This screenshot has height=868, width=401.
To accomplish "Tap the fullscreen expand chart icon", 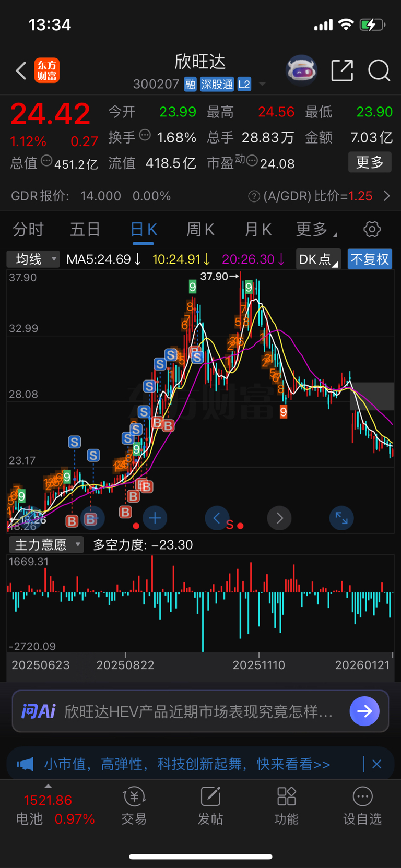I will [x=341, y=518].
